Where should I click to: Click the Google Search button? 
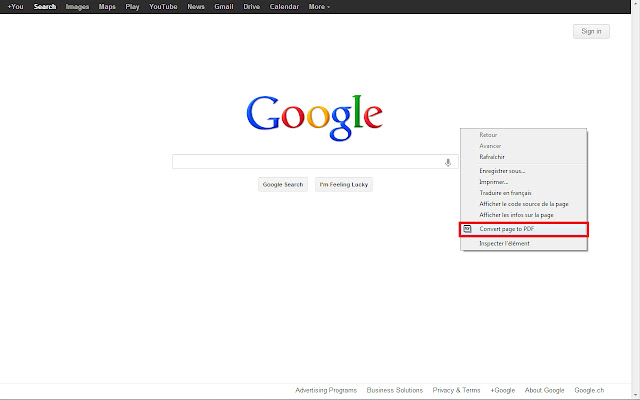283,184
